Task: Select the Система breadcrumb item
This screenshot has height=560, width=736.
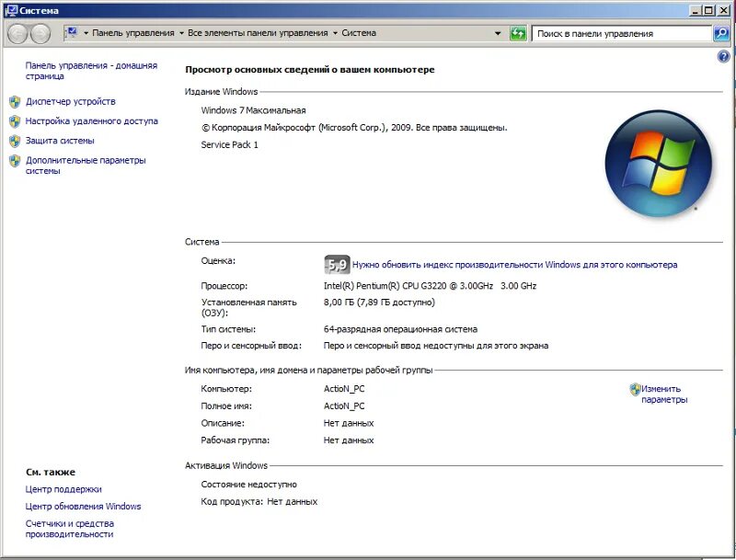Action: point(359,33)
